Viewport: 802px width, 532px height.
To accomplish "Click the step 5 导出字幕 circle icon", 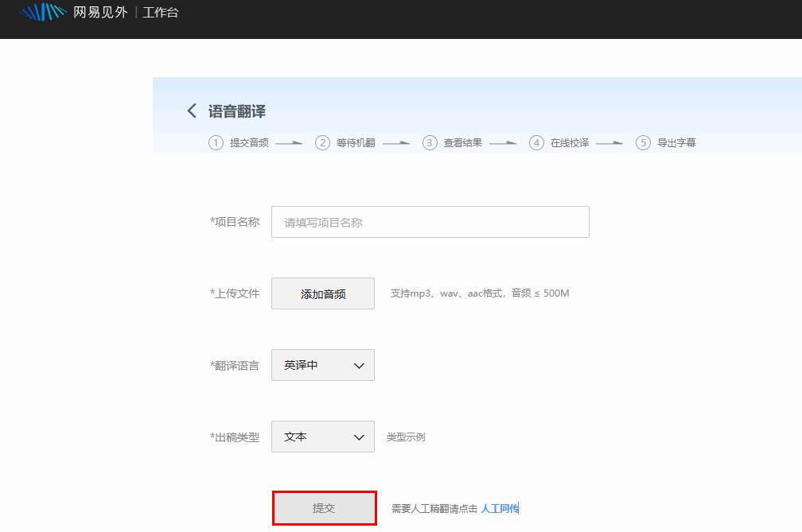I will click(644, 142).
